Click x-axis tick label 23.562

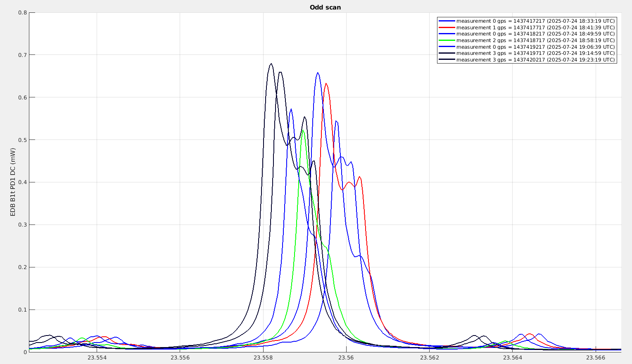click(x=430, y=358)
